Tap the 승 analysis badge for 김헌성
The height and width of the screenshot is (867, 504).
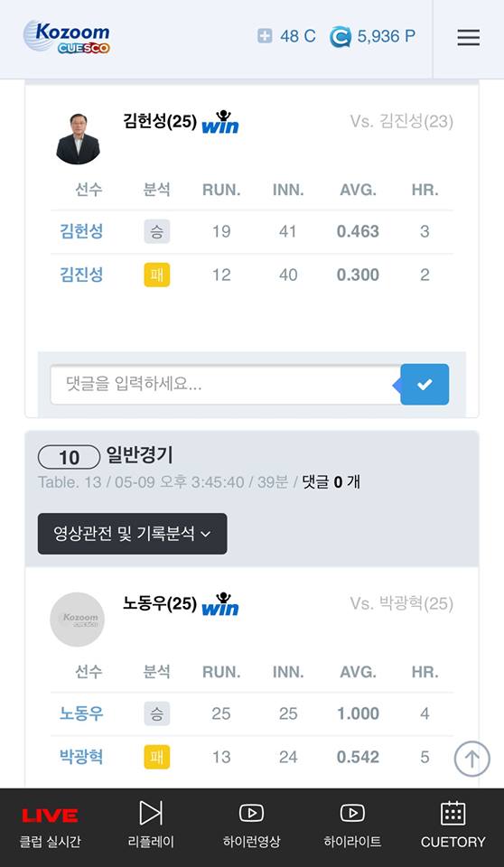(157, 231)
